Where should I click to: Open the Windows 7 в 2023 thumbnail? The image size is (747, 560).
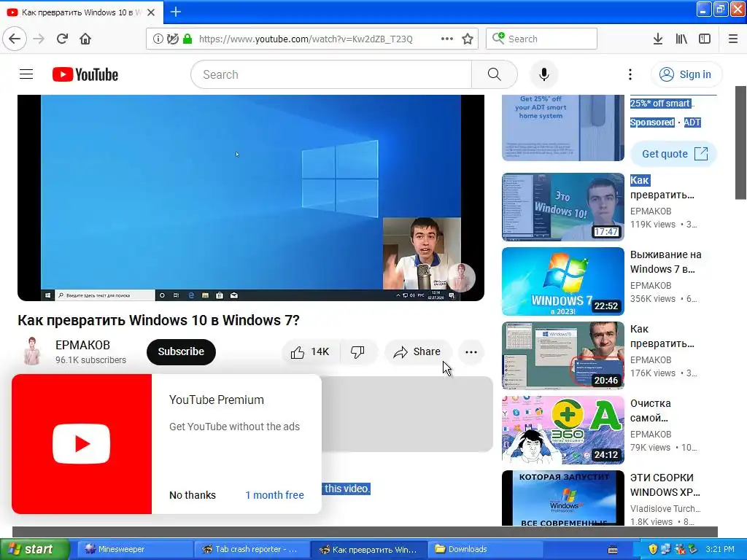(x=562, y=281)
